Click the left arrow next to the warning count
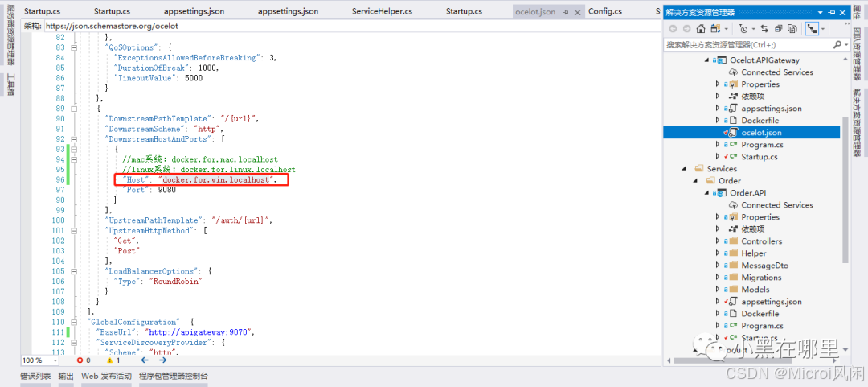Image resolution: width=868 pixels, height=387 pixels. point(145,360)
